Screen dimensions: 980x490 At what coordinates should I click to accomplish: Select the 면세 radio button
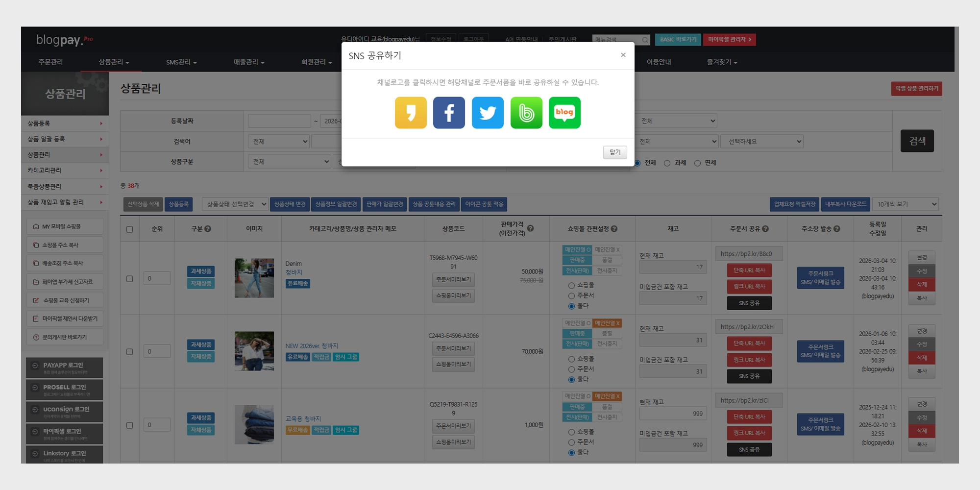tap(697, 163)
